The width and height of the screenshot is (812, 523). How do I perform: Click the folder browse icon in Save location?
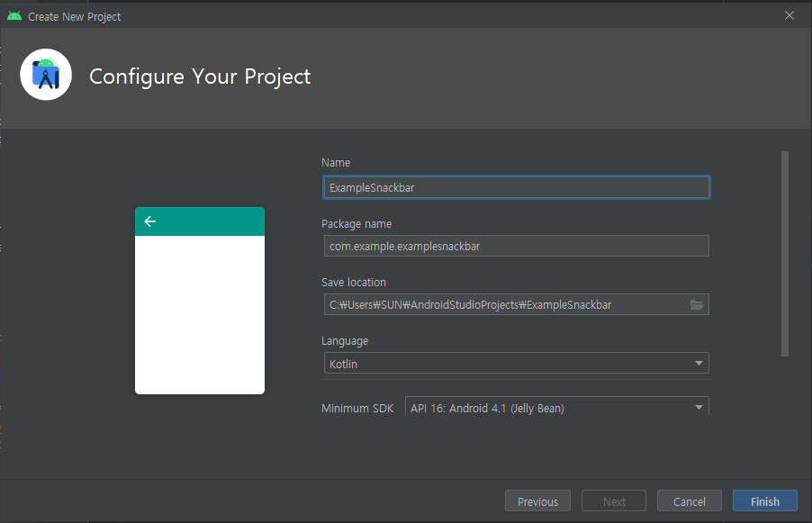[697, 304]
